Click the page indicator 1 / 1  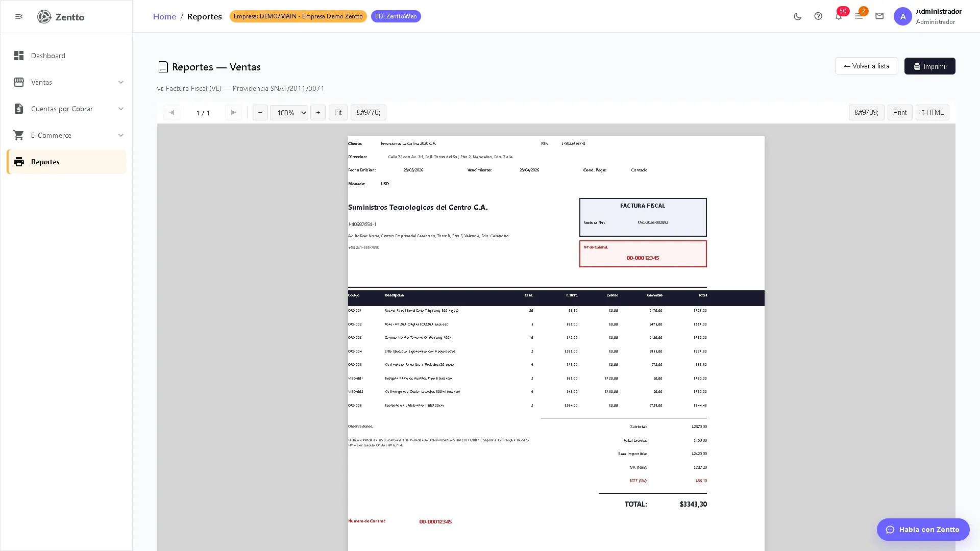point(203,113)
